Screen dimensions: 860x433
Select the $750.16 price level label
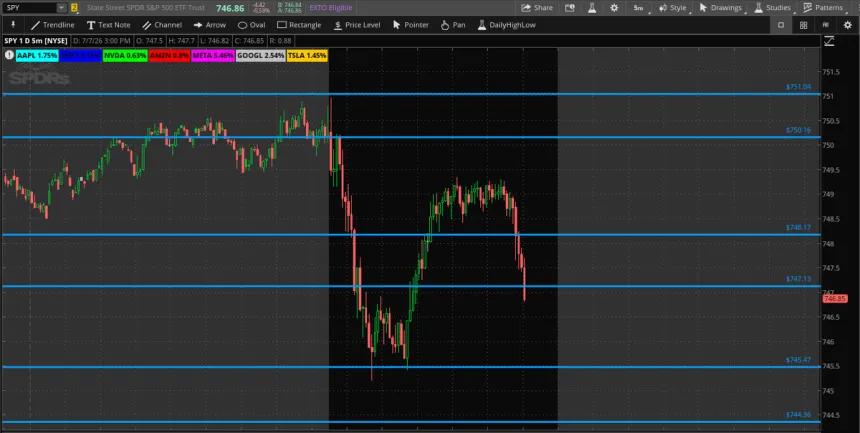[x=798, y=130]
